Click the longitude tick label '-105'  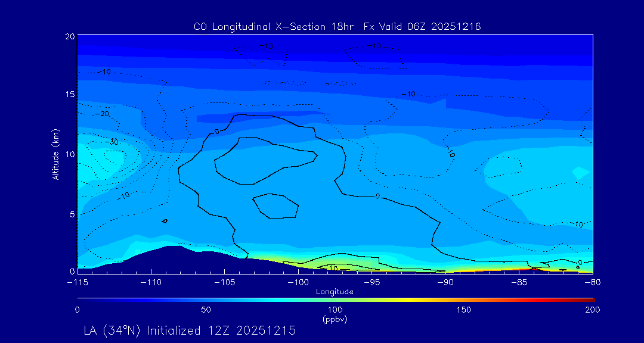click(225, 283)
